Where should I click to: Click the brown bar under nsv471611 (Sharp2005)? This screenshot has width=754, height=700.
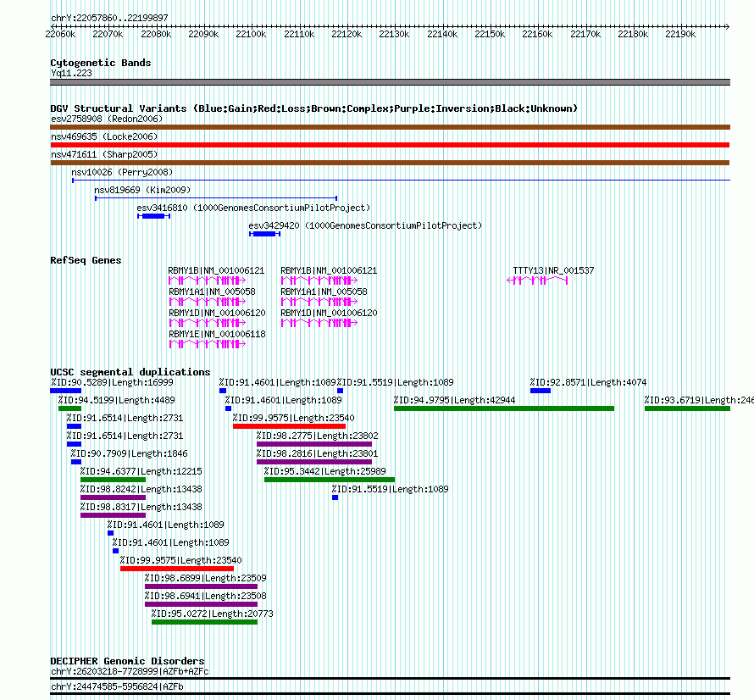390,163
